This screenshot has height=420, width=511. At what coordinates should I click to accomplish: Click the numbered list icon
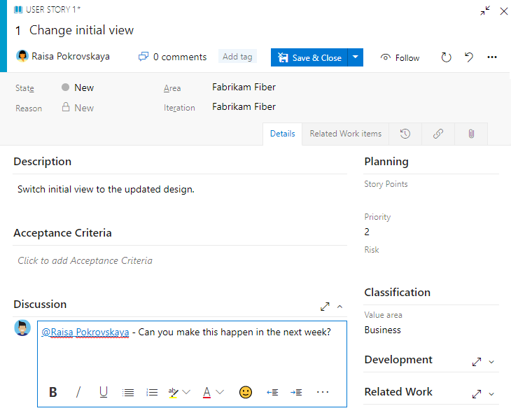coord(152,393)
